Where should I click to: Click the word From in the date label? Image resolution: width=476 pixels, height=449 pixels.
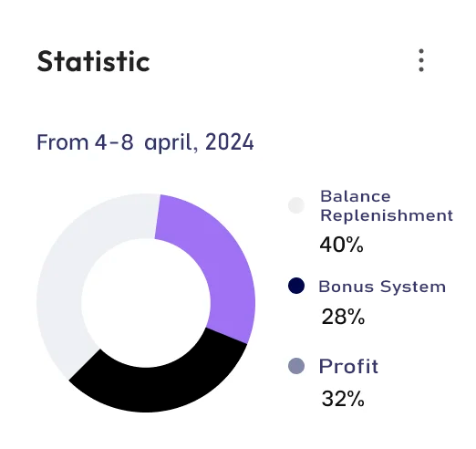(x=62, y=142)
